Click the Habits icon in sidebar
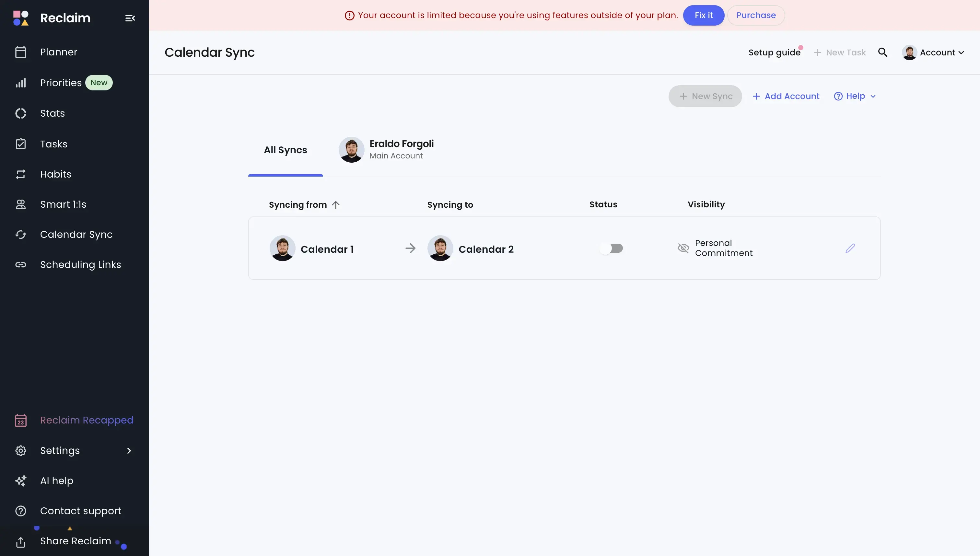Viewport: 980px width, 556px height. coord(20,174)
